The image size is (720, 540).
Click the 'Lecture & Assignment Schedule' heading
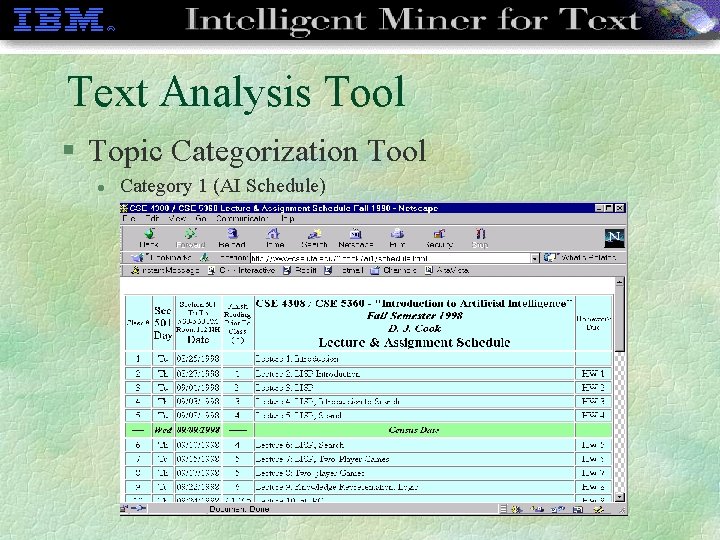pos(414,343)
